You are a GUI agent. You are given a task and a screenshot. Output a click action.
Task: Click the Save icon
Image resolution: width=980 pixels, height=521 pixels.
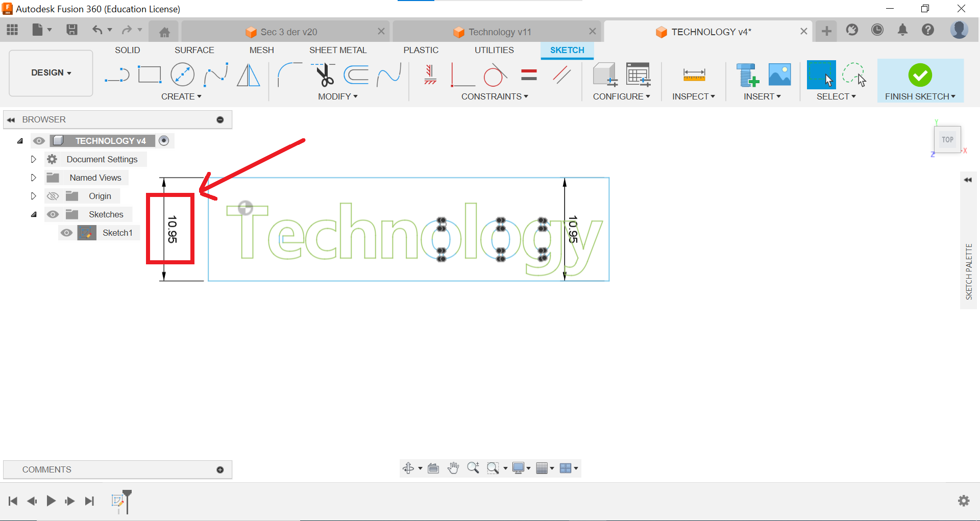tap(72, 30)
